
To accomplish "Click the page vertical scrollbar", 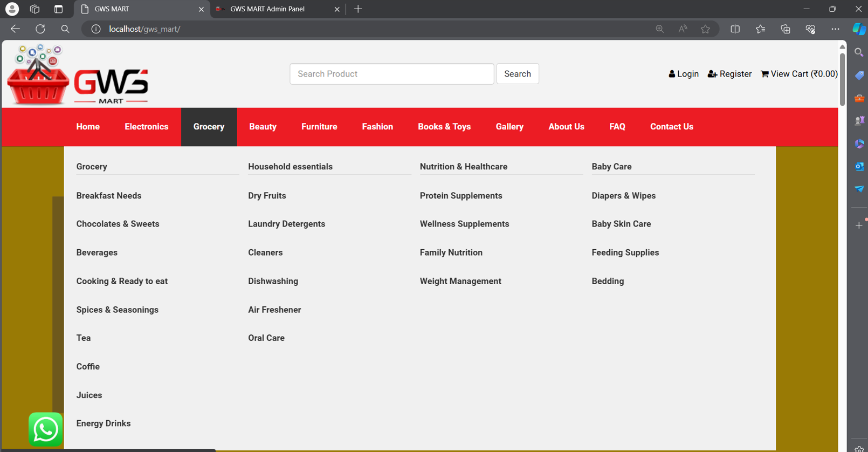I will tap(842, 79).
